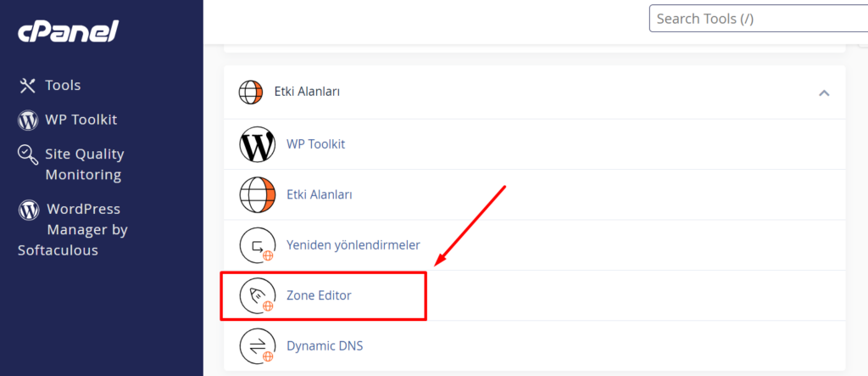Open the Etki Alanları link in list
This screenshot has width=868, height=376.
click(320, 194)
